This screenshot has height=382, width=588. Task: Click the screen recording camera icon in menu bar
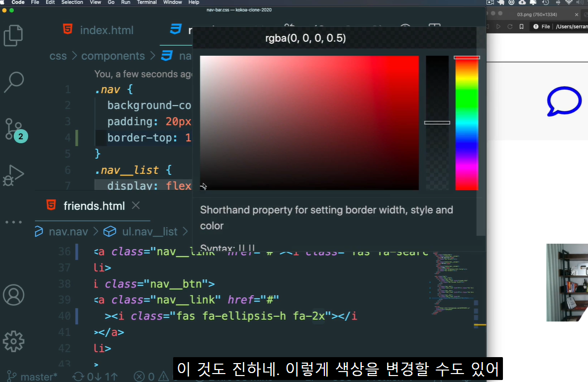490,2
